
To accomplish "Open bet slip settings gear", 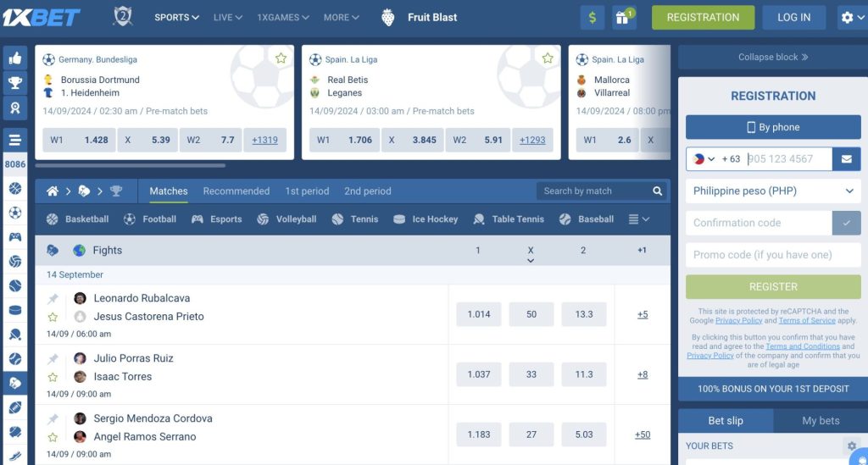I will (x=852, y=446).
